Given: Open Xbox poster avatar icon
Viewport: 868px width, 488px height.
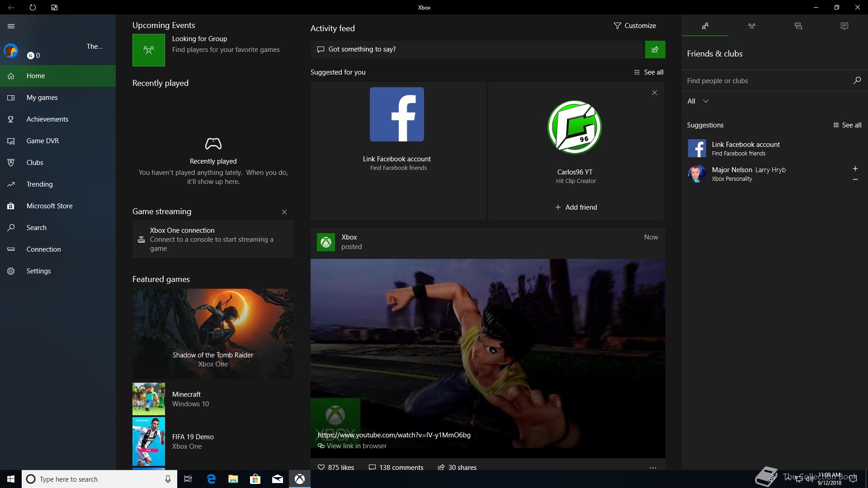Looking at the screenshot, I should pos(326,242).
